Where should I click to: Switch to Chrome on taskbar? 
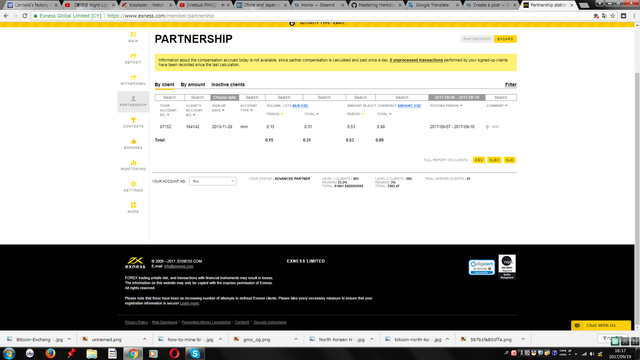pos(133,353)
